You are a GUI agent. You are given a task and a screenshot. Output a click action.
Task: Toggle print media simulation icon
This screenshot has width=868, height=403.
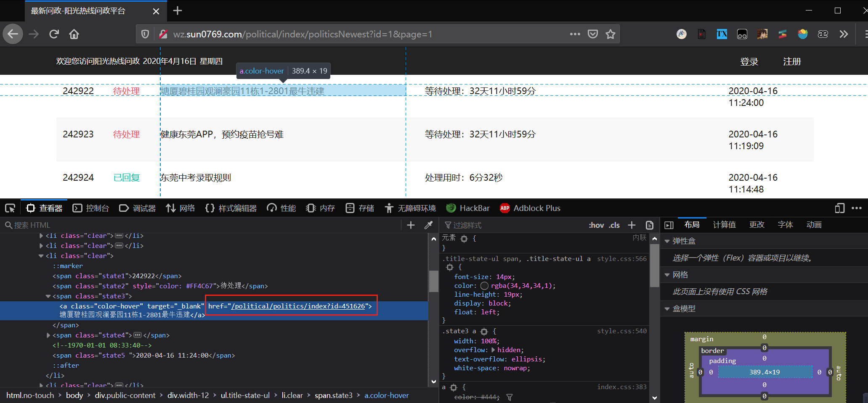pos(650,225)
